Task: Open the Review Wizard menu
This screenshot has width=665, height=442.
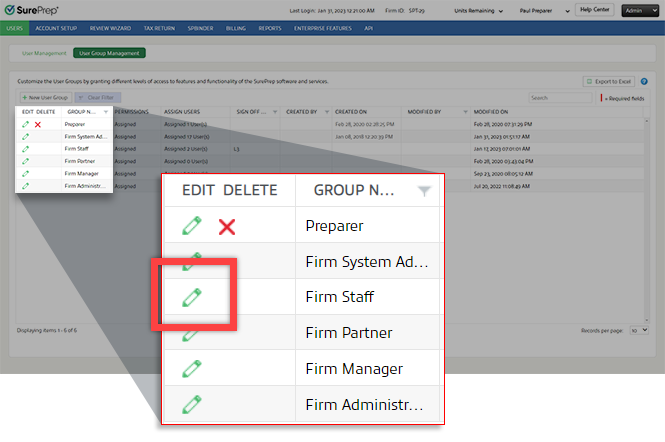Action: click(110, 28)
